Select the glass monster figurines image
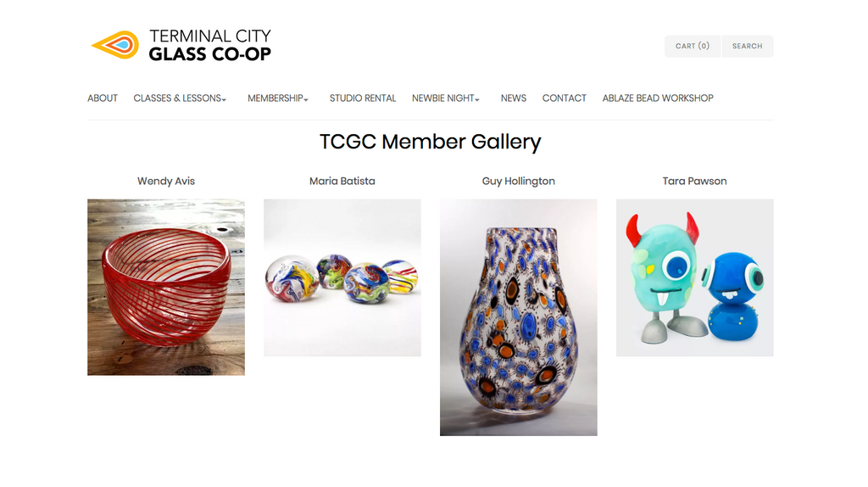868x487 pixels. click(x=695, y=277)
